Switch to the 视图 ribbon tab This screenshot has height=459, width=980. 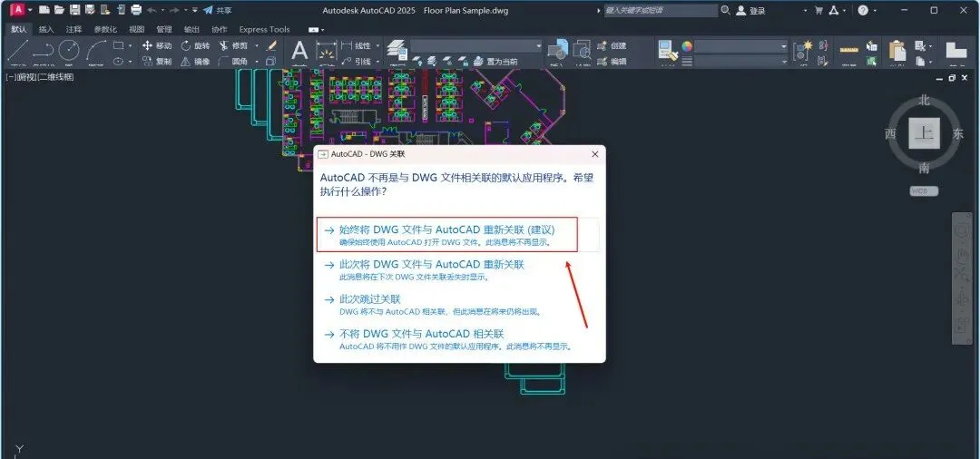[136, 29]
